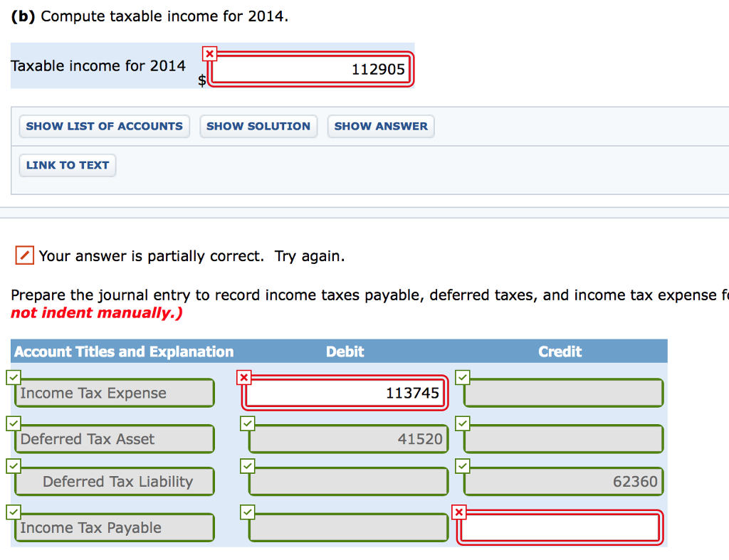Click the red X error icon above the taxable income box

pos(209,53)
